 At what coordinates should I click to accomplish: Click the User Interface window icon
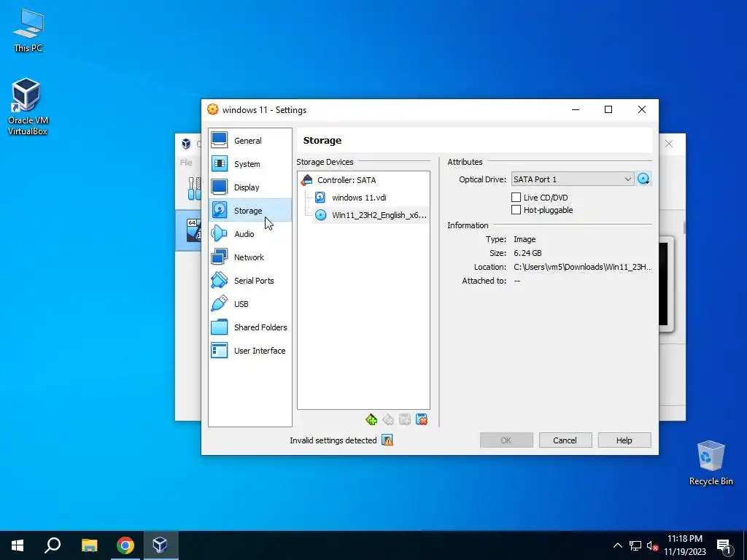(x=219, y=350)
